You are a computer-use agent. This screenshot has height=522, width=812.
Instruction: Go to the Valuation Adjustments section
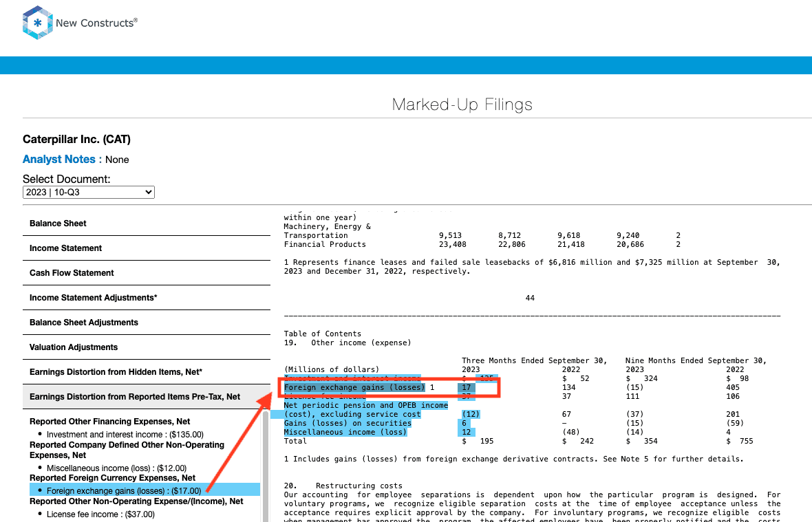pyautogui.click(x=147, y=347)
